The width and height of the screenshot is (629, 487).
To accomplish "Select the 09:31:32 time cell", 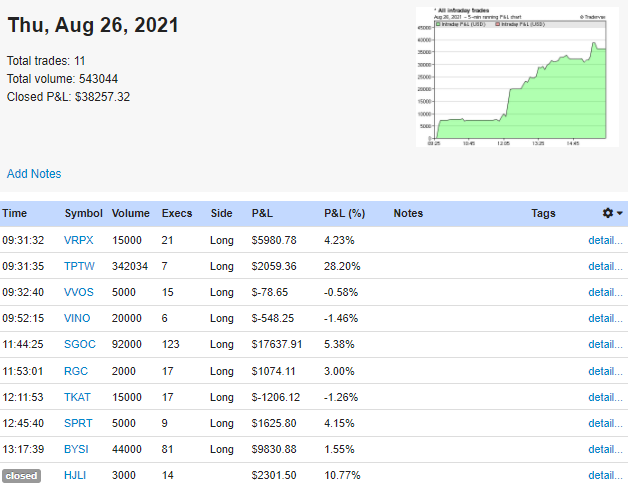I will [23, 240].
